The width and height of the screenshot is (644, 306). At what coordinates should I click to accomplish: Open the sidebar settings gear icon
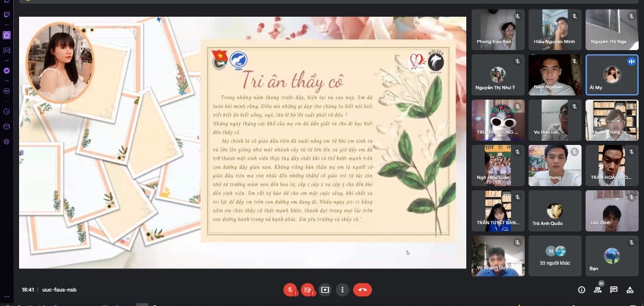click(x=7, y=142)
